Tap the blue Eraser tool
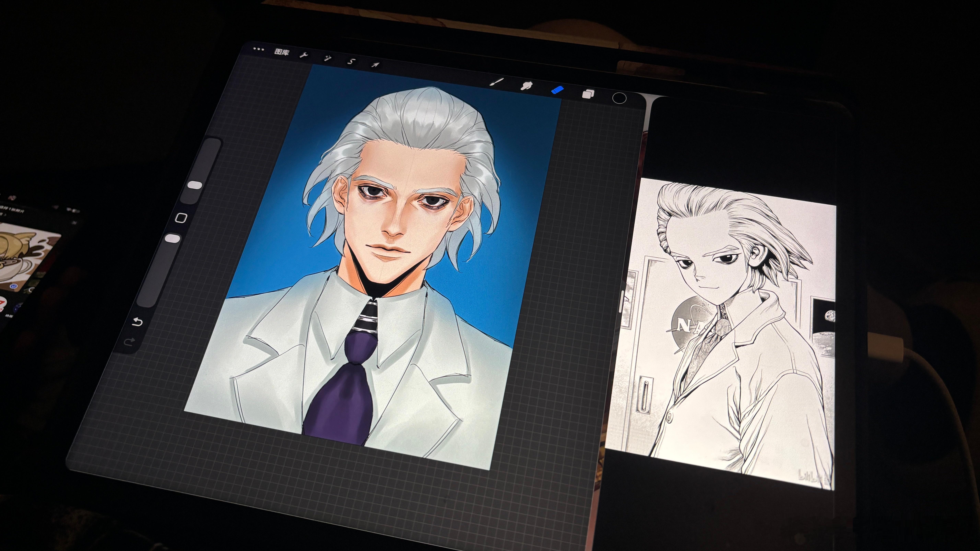Screen dimensions: 980x551 click(x=557, y=91)
